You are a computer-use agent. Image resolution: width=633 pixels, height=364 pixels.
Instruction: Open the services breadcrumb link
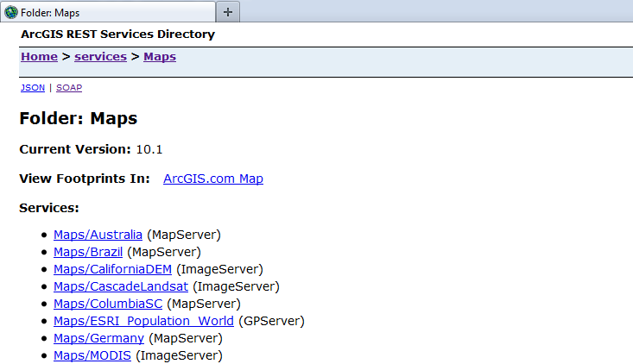(100, 57)
